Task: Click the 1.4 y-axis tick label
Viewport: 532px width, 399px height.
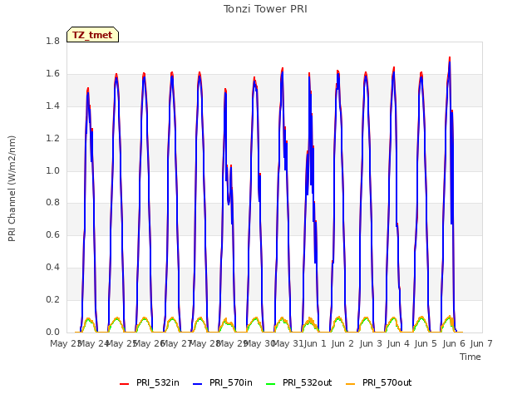Action: (x=52, y=106)
